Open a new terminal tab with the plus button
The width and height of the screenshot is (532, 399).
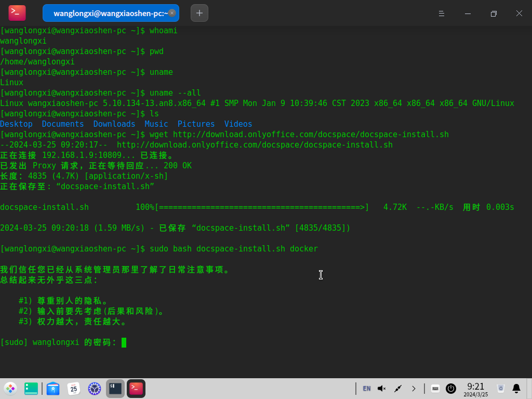(x=199, y=13)
